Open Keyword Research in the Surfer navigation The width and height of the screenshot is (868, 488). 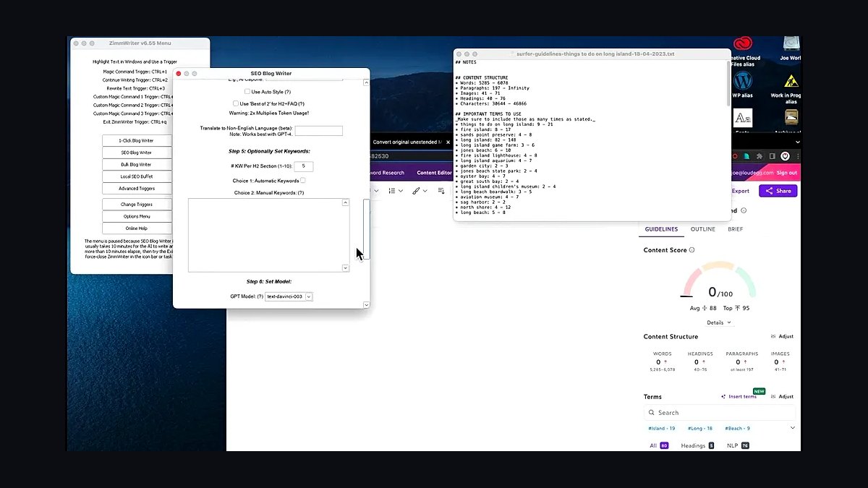(x=388, y=173)
